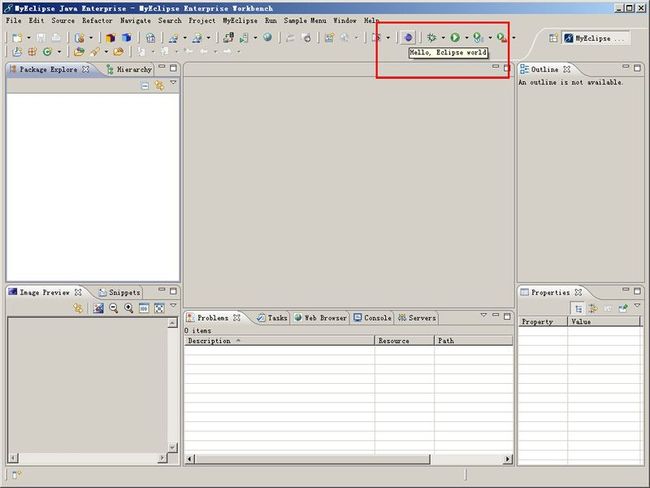Click the Image Preview scroll down arrow
Screen dimensions: 650x488
click(x=172, y=447)
